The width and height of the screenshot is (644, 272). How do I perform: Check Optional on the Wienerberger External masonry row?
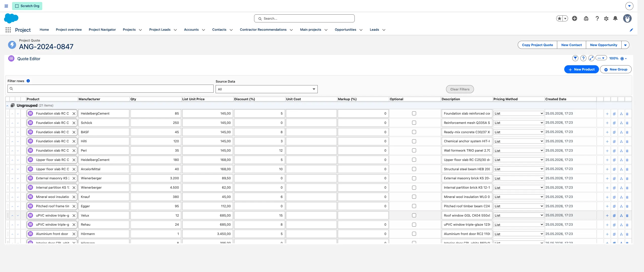click(414, 178)
